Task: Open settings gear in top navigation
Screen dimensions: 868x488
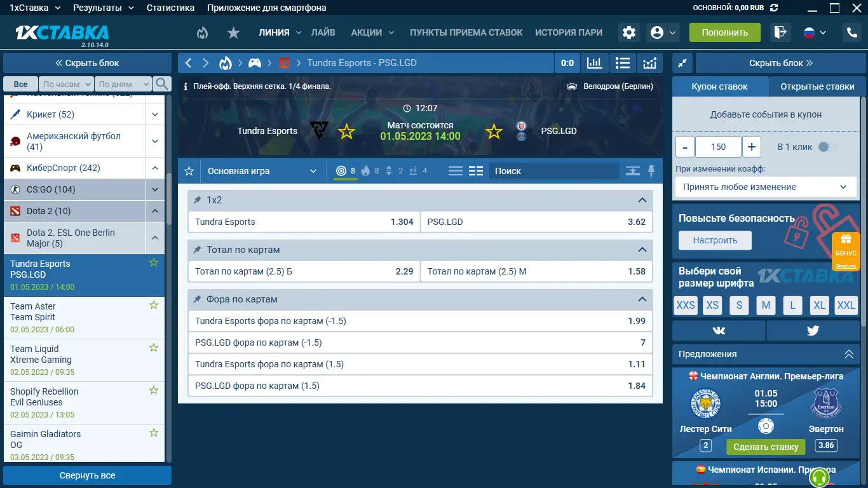Action: point(628,32)
